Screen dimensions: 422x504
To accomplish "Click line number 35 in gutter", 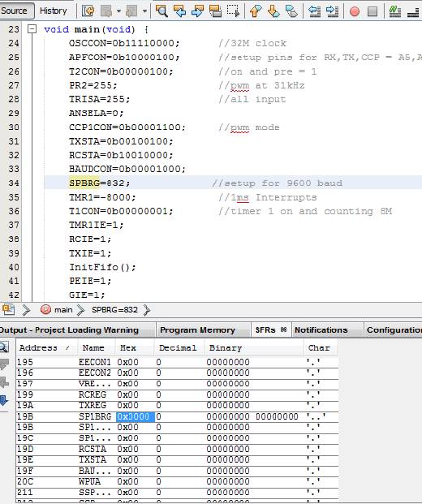I will point(14,197).
